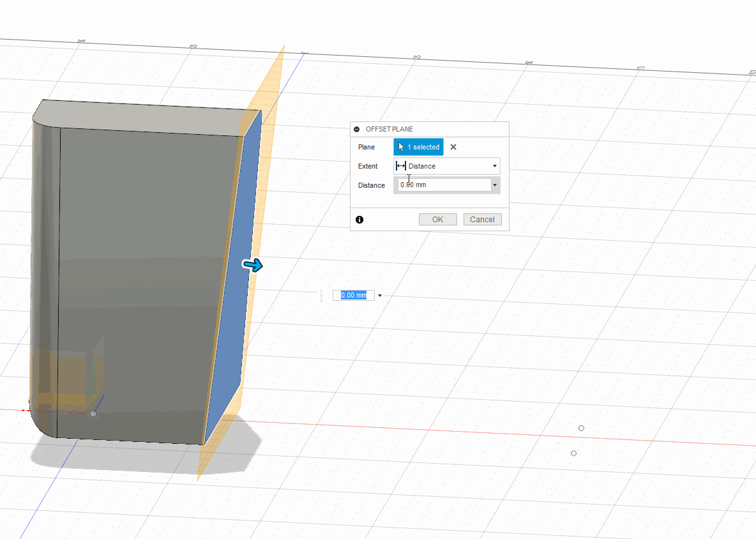Expand the Distance field dropdown arrow in the dialog
The image size is (756, 539).
tap(495, 185)
